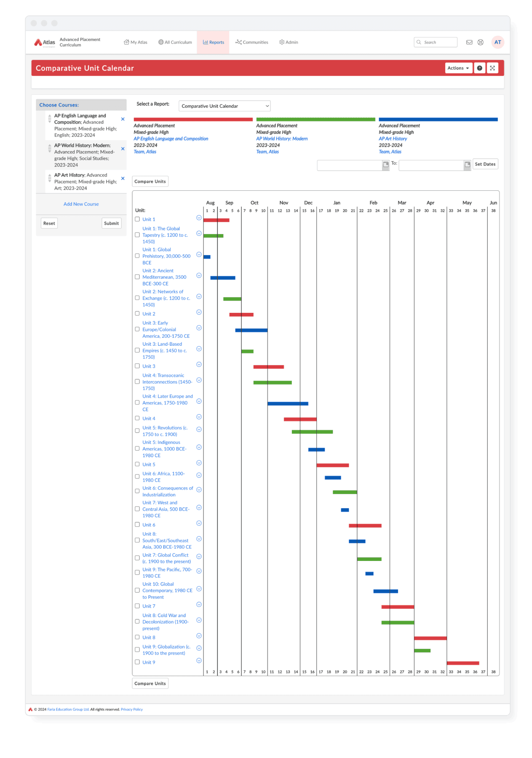
Task: Toggle fullscreen with the expand icon
Action: coord(492,68)
